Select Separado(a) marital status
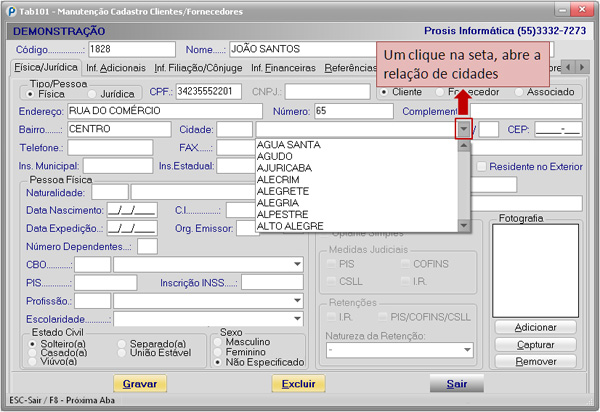This screenshot has width=600, height=412. tap(122, 344)
